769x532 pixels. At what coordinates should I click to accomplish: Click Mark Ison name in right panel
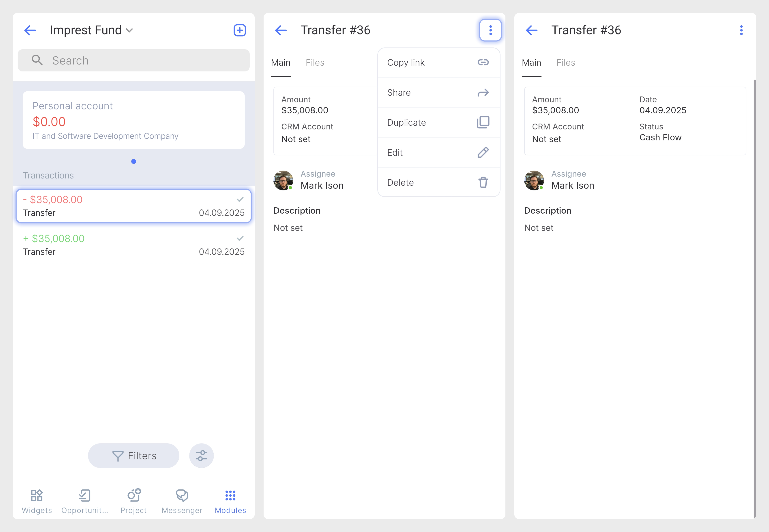(x=573, y=186)
